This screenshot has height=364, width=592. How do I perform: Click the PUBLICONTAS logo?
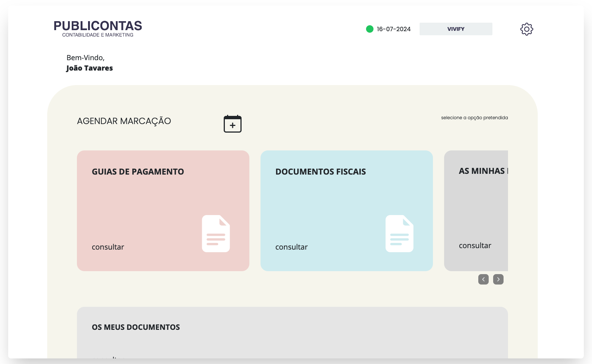pyautogui.click(x=98, y=29)
